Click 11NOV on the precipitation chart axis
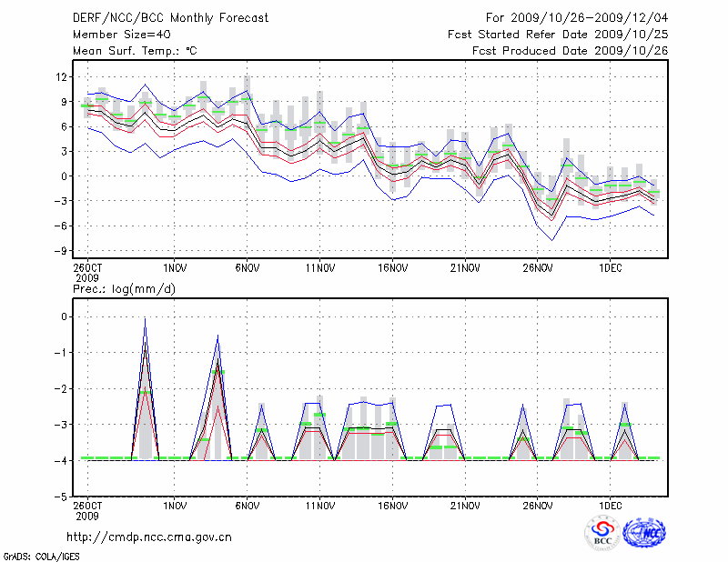This screenshot has height=562, width=728. coord(319,504)
